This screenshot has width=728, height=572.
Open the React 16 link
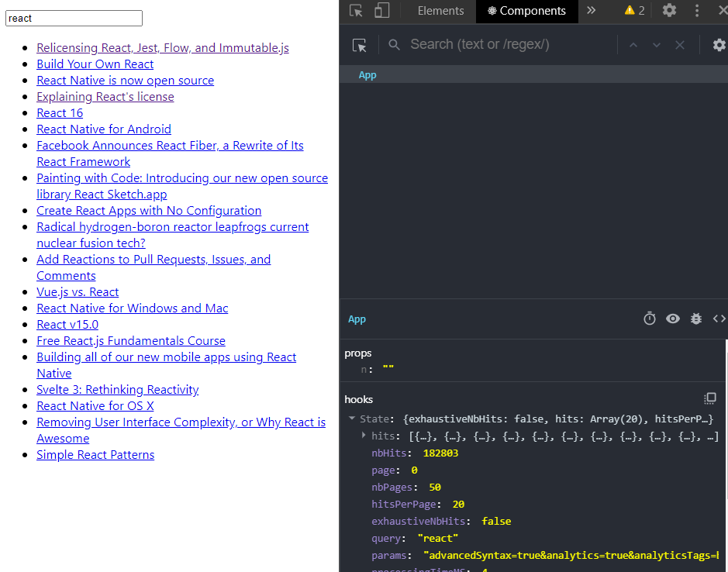tap(60, 113)
